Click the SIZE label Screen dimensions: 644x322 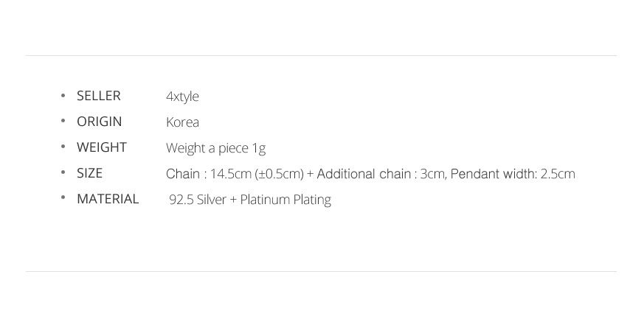[89, 173]
